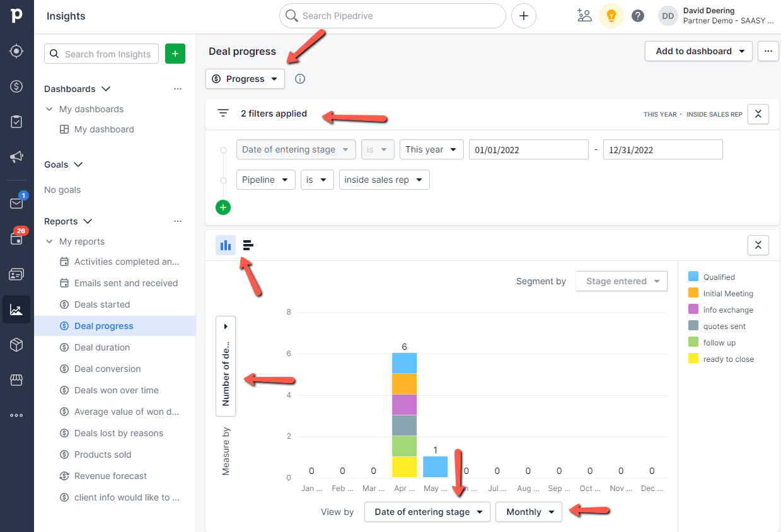Open Marketplace store sidebar icon
Viewport: 781px width, 532px height.
coord(16,380)
